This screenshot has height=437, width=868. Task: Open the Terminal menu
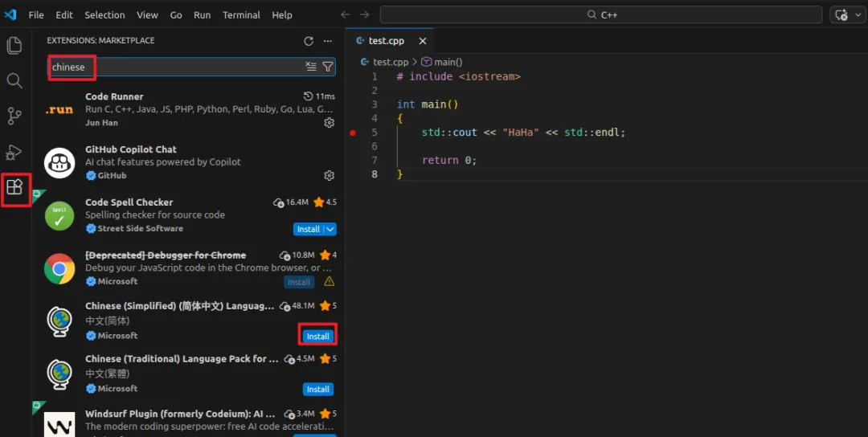[241, 15]
